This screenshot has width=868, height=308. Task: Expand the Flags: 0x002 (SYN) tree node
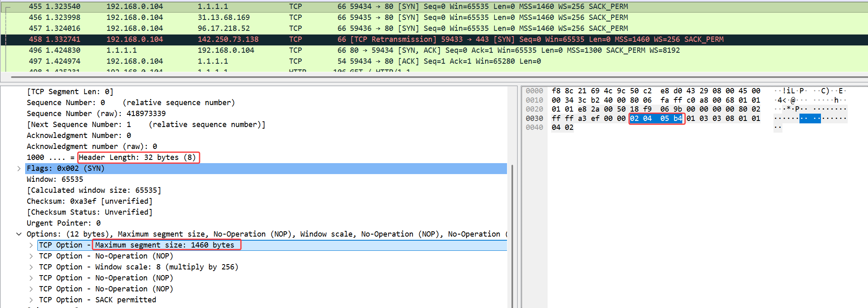(x=19, y=168)
